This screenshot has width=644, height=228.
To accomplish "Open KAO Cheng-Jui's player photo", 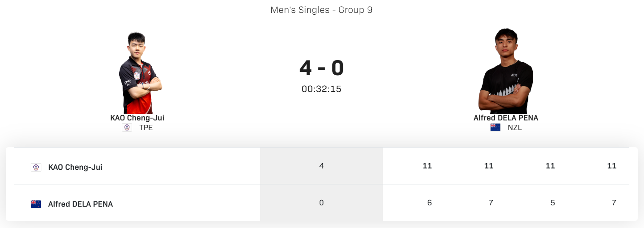I will tap(140, 73).
